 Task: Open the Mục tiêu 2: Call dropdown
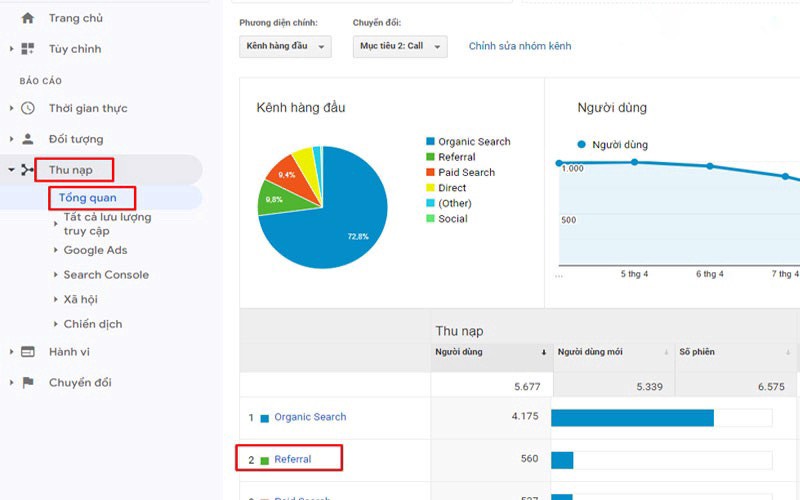point(400,46)
